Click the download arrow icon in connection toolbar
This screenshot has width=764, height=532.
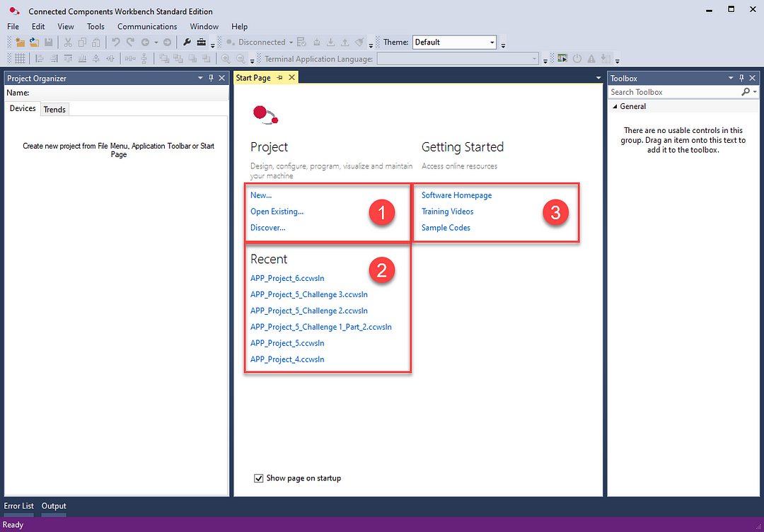[331, 42]
